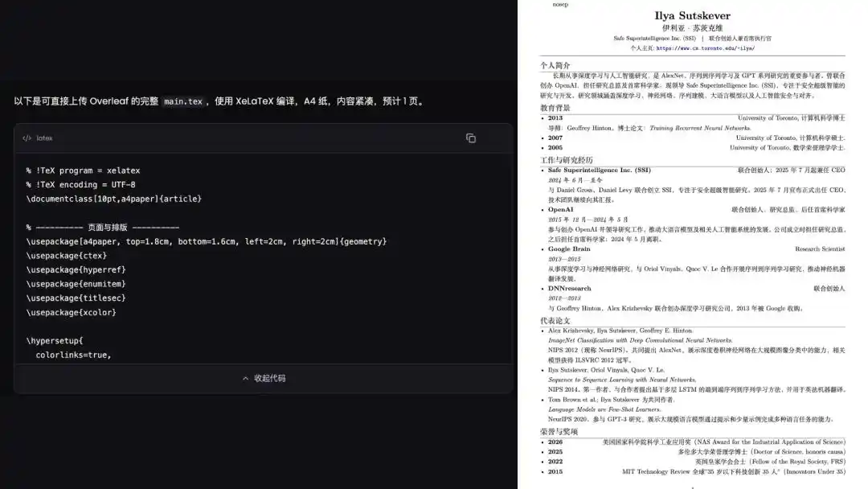
Task: Collapse the code with 收起代码
Action: (264, 378)
